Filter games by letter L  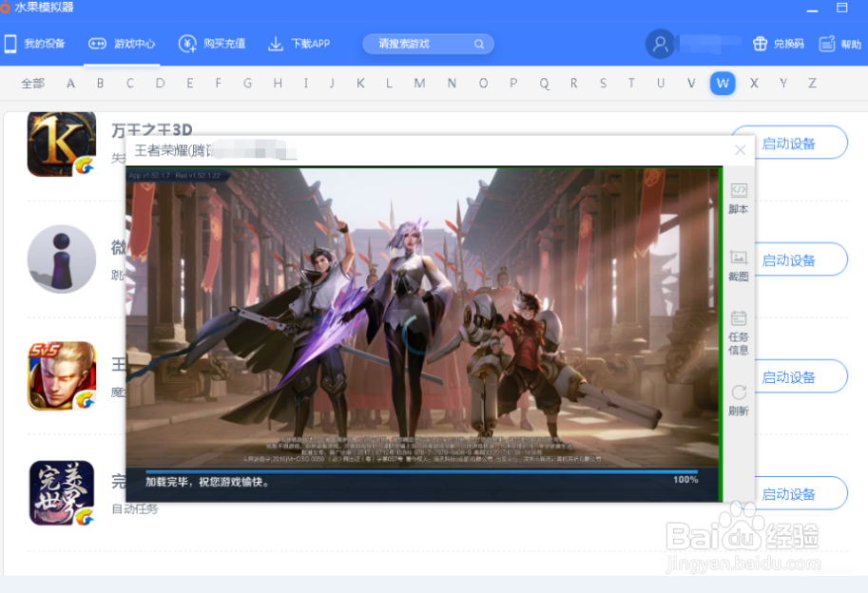point(389,84)
